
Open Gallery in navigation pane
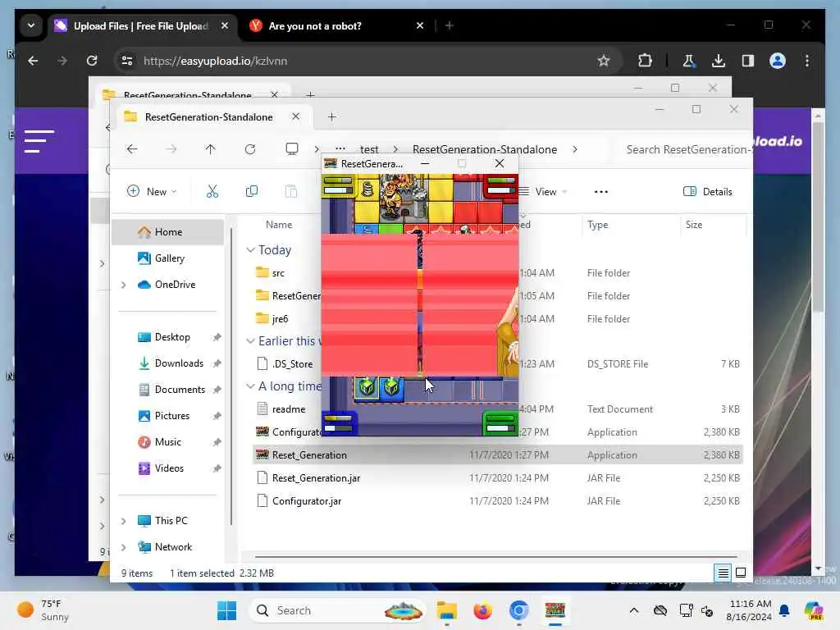(167, 258)
